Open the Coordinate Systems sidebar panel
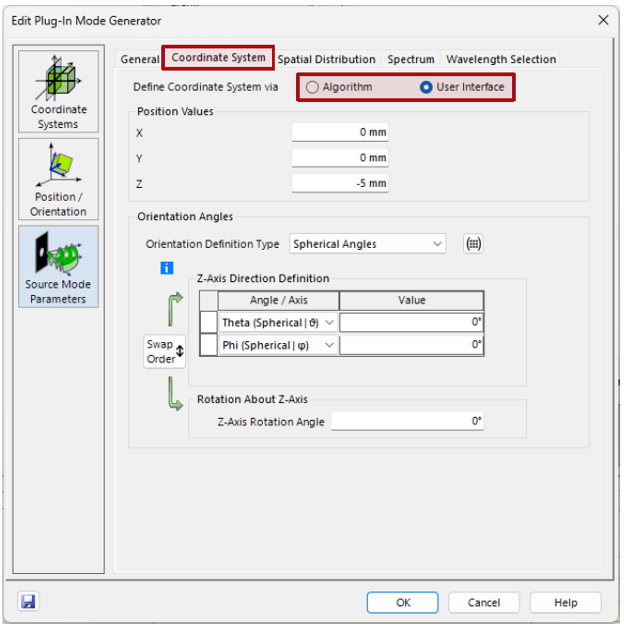624x632 pixels. pyautogui.click(x=58, y=91)
